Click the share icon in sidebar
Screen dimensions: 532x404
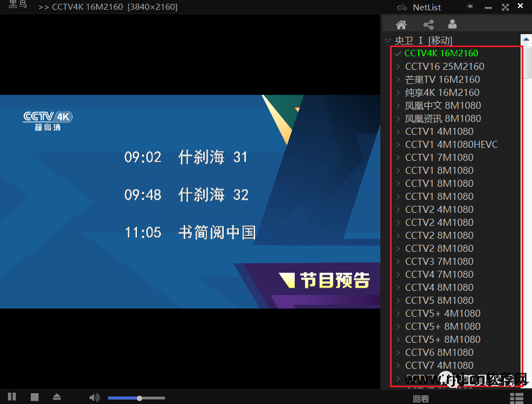[428, 24]
